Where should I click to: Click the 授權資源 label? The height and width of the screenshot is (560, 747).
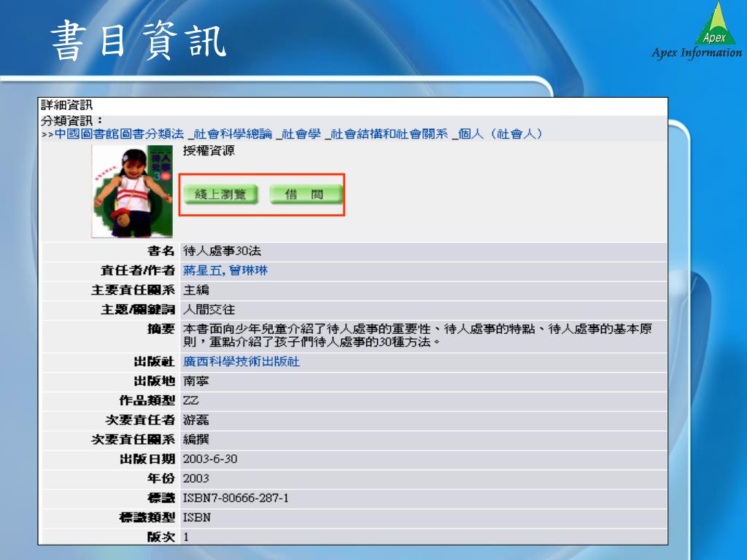click(209, 151)
